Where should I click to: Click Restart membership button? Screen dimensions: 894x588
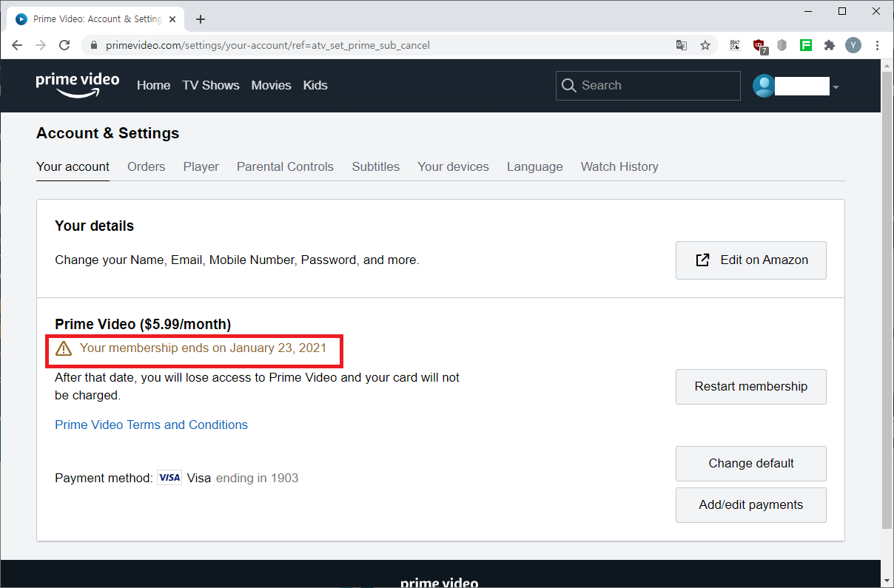click(x=750, y=387)
